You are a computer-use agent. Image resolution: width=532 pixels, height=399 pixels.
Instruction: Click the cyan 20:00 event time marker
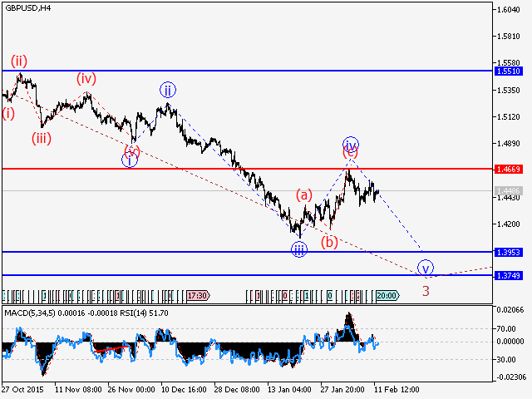(x=387, y=296)
